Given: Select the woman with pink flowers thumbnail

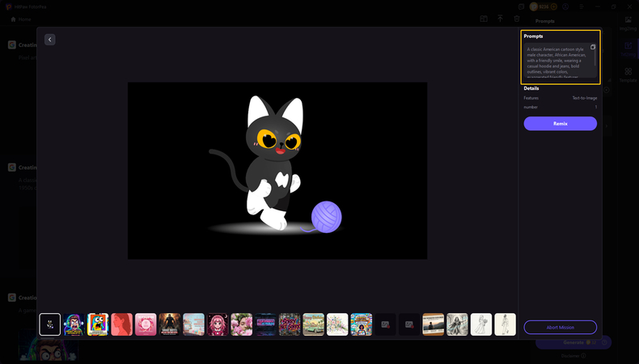Looking at the screenshot, I should 242,324.
